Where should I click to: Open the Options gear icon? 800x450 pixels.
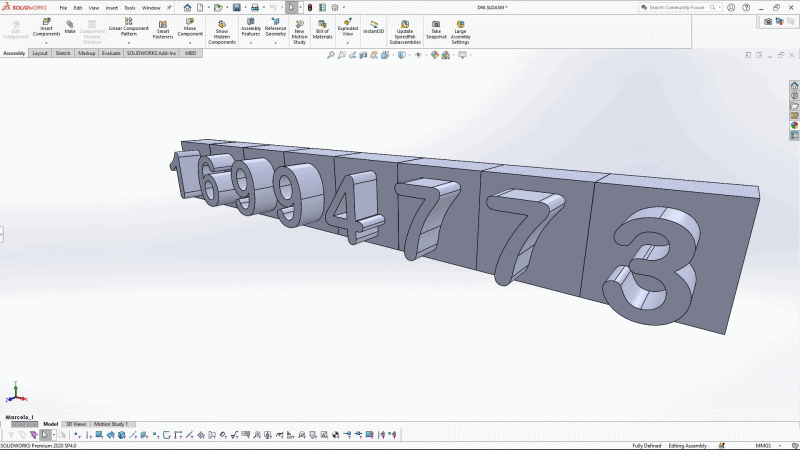[335, 8]
